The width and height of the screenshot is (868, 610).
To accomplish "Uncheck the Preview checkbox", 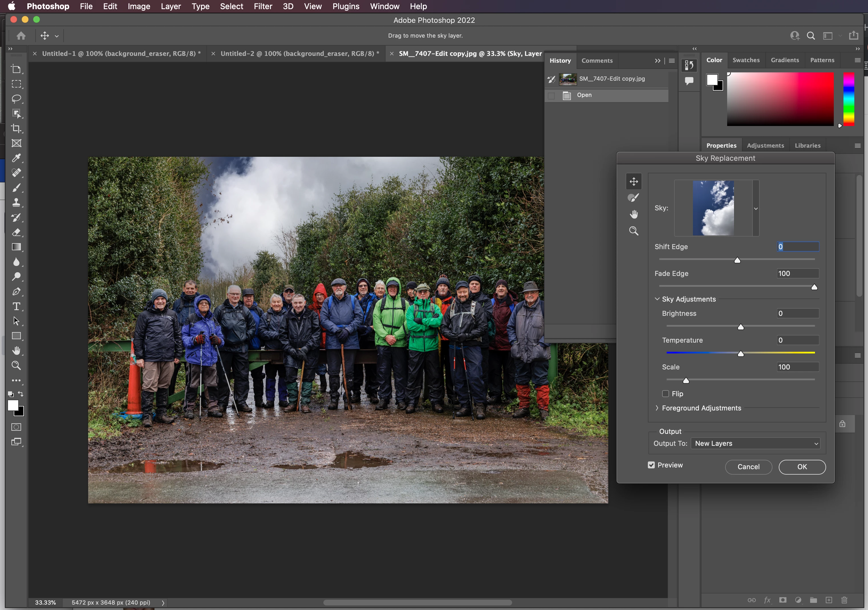I will click(x=651, y=465).
